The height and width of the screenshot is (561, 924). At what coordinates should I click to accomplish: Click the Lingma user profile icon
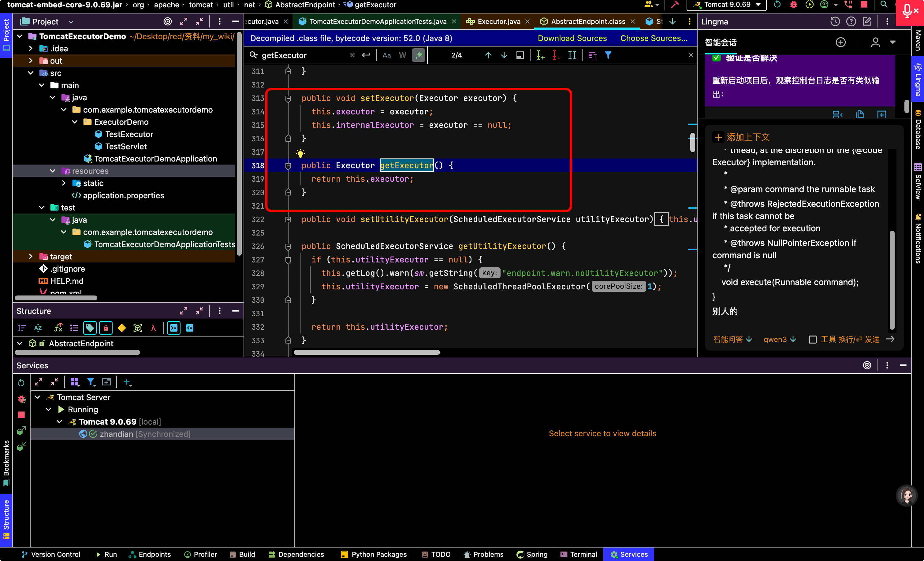coord(875,43)
